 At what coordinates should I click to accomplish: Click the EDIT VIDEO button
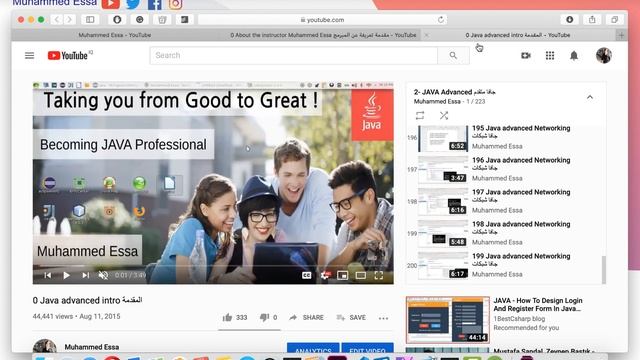[x=367, y=347]
